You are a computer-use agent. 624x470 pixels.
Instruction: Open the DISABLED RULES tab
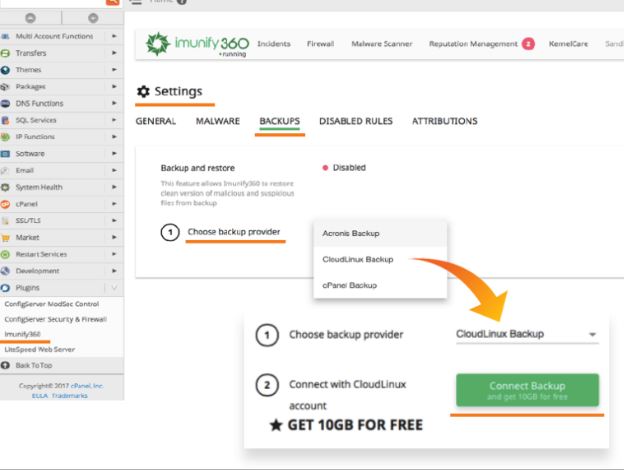tap(355, 122)
